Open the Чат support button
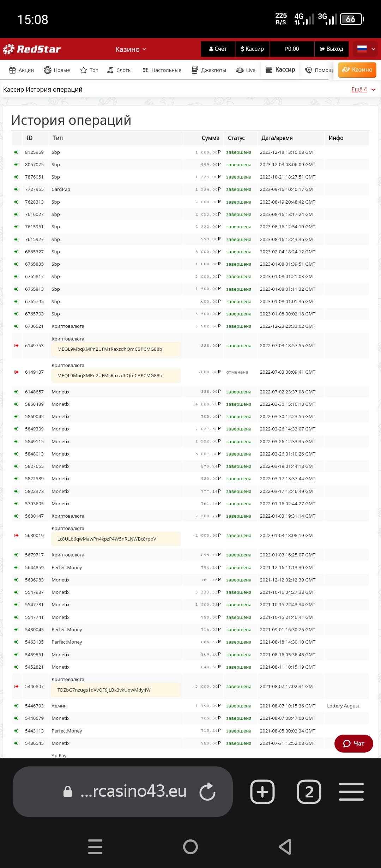Viewport: 381px width, 868px height. pos(353,743)
